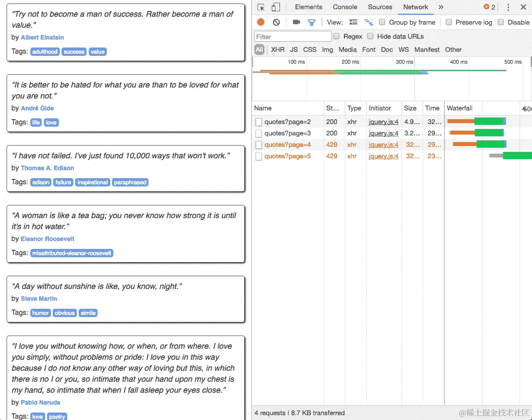Click the paraphrased tag
The width and height of the screenshot is (532, 420).
coord(130,183)
